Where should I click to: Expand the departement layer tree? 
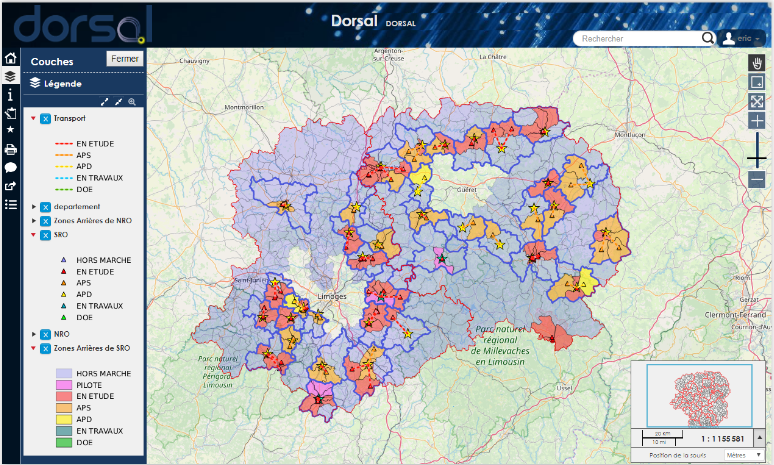(x=34, y=207)
